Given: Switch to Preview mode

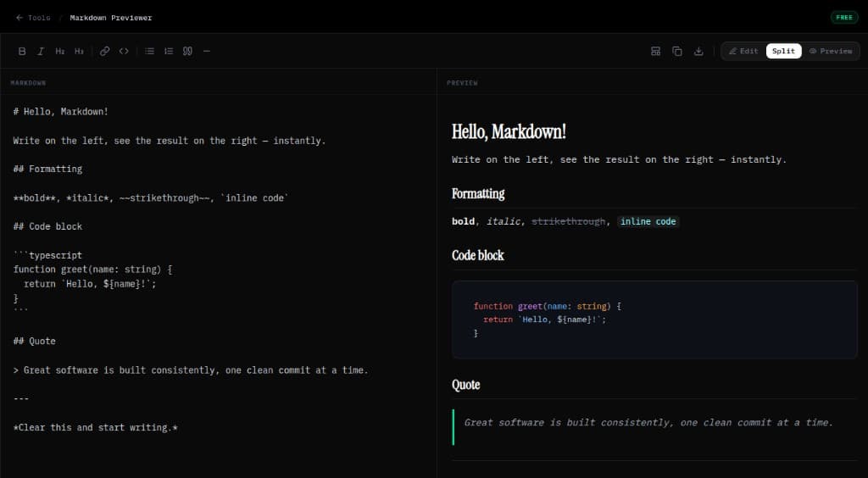Looking at the screenshot, I should [x=831, y=51].
